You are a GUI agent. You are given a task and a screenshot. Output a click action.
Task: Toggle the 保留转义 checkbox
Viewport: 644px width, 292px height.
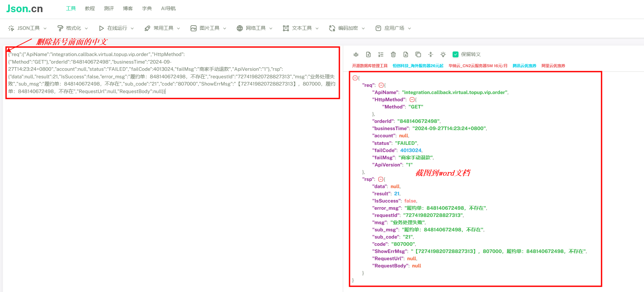(x=456, y=54)
